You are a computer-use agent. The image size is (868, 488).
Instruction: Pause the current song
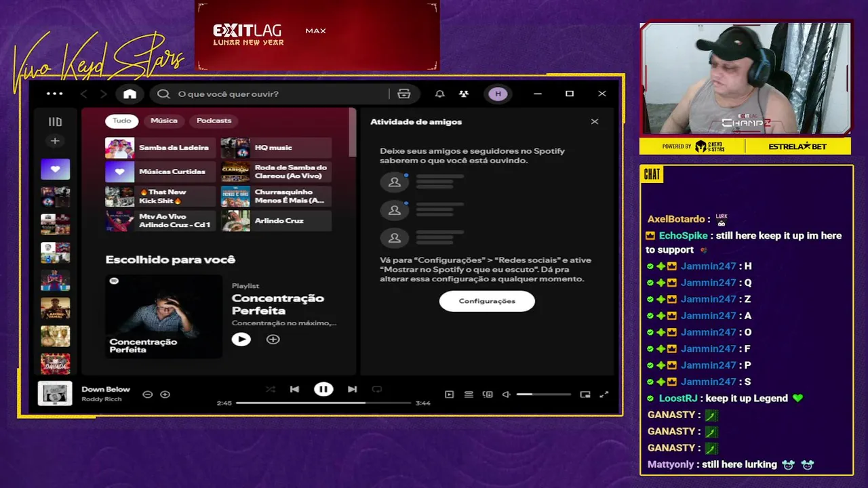[323, 389]
